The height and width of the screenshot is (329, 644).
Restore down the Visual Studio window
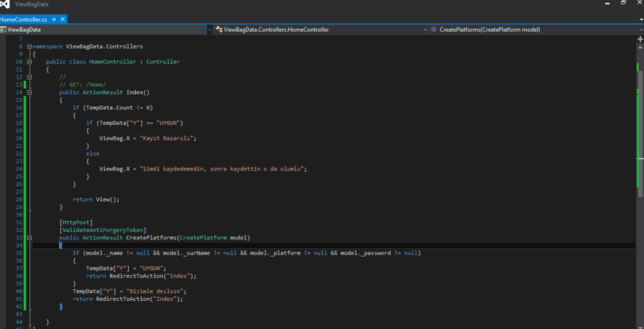pos(624,4)
